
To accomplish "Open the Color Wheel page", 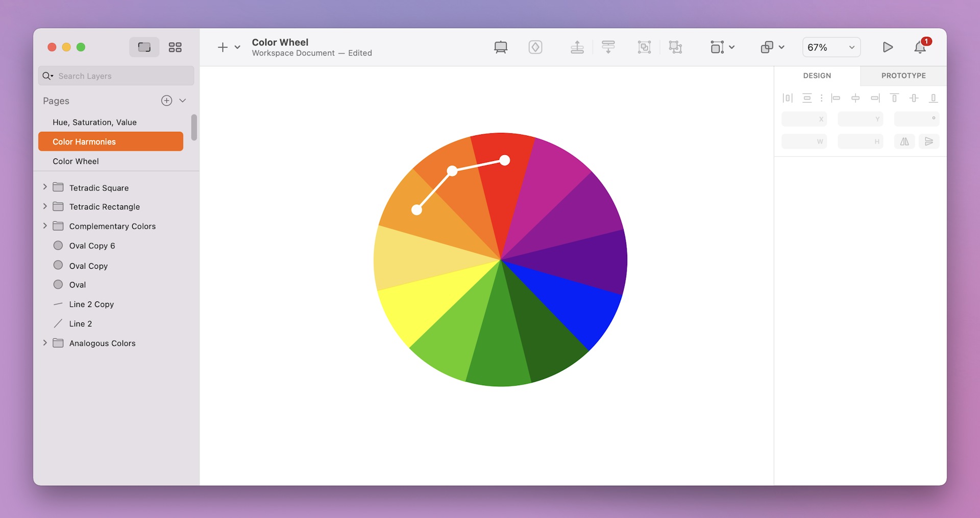I will [76, 161].
